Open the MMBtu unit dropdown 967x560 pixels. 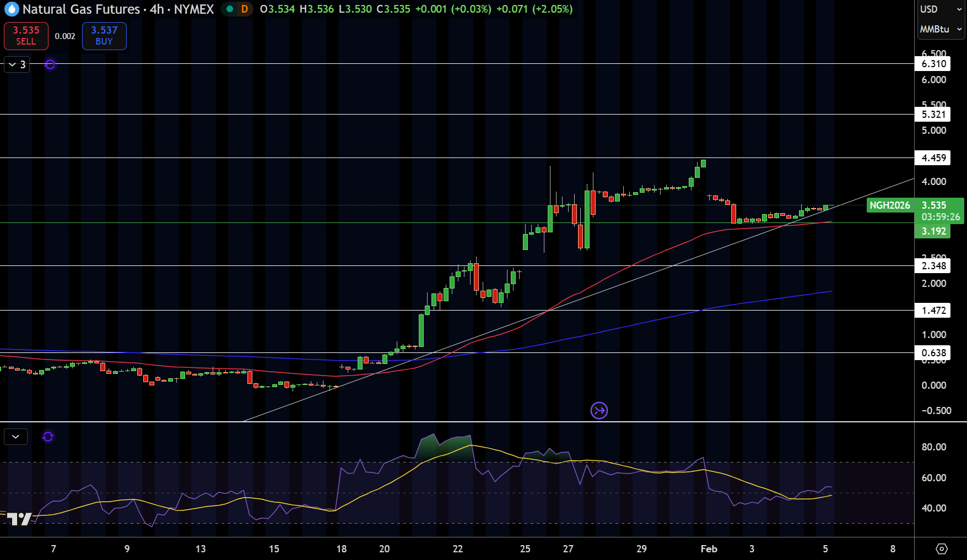tap(941, 29)
